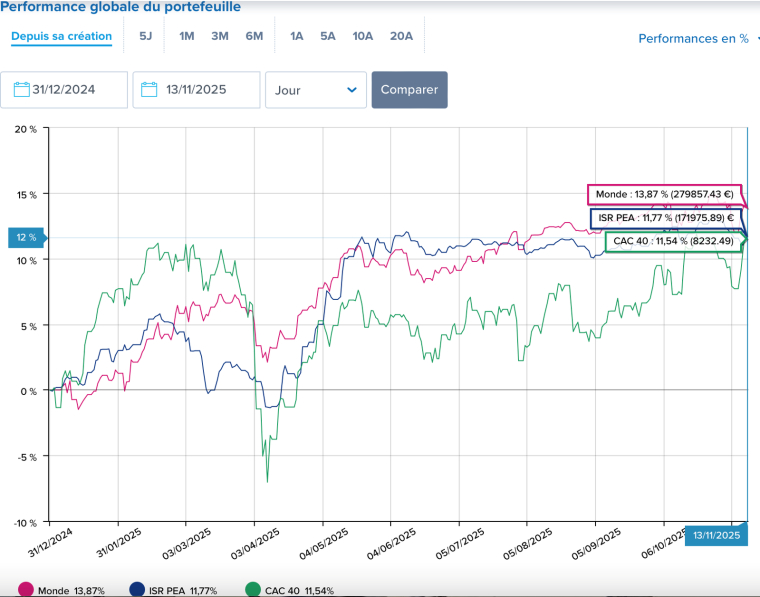
Task: Click the 13/11/2025 end date field
Action: click(203, 90)
